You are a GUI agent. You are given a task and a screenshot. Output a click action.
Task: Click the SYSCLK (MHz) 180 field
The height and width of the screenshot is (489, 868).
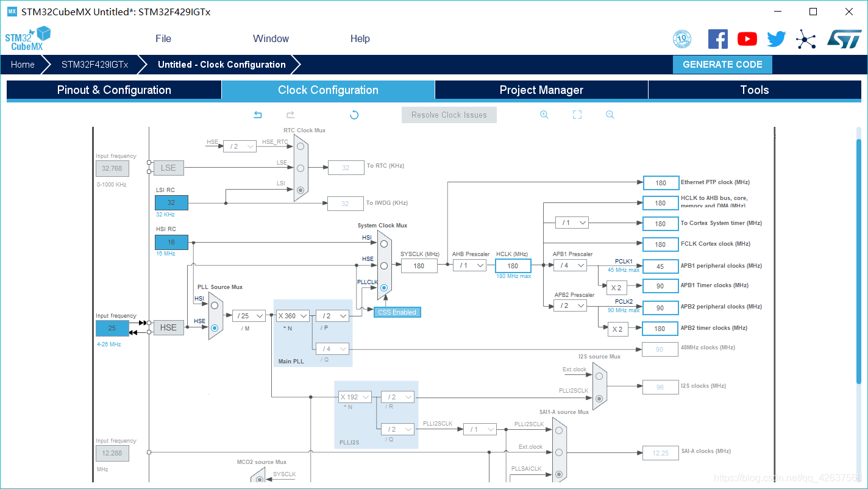tap(419, 265)
